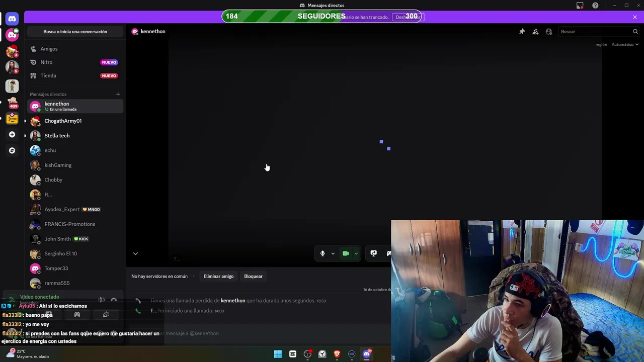The image size is (644, 362).
Task: Click Bloquear button
Action: pyautogui.click(x=253, y=276)
